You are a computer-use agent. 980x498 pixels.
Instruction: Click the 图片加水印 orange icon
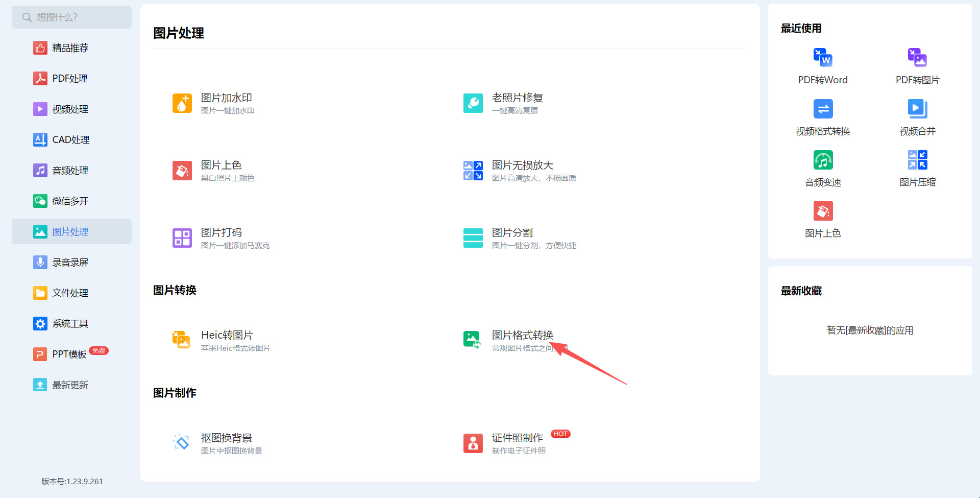[x=182, y=103]
